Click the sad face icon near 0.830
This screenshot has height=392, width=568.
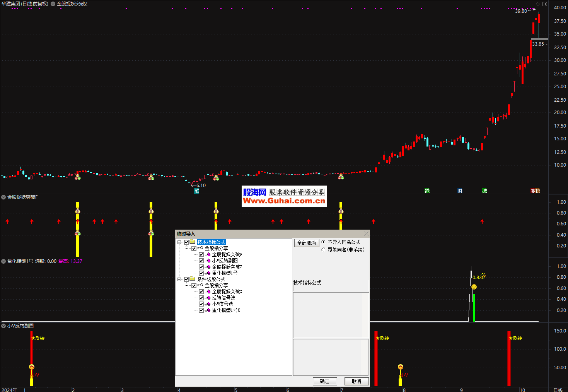(x=474, y=287)
